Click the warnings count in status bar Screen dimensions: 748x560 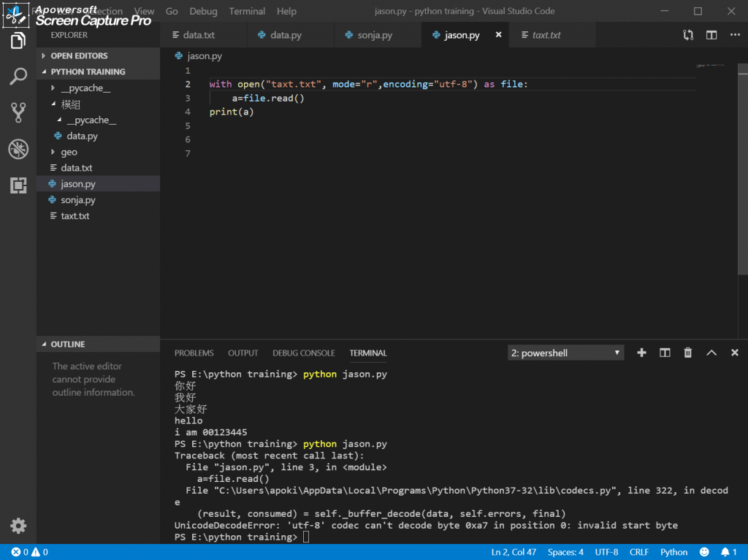coord(39,552)
